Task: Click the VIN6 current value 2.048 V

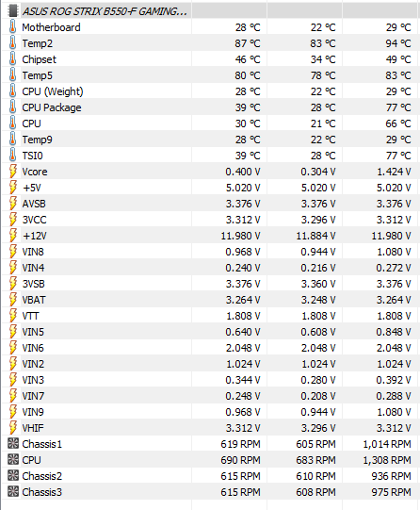Action: [x=243, y=348]
